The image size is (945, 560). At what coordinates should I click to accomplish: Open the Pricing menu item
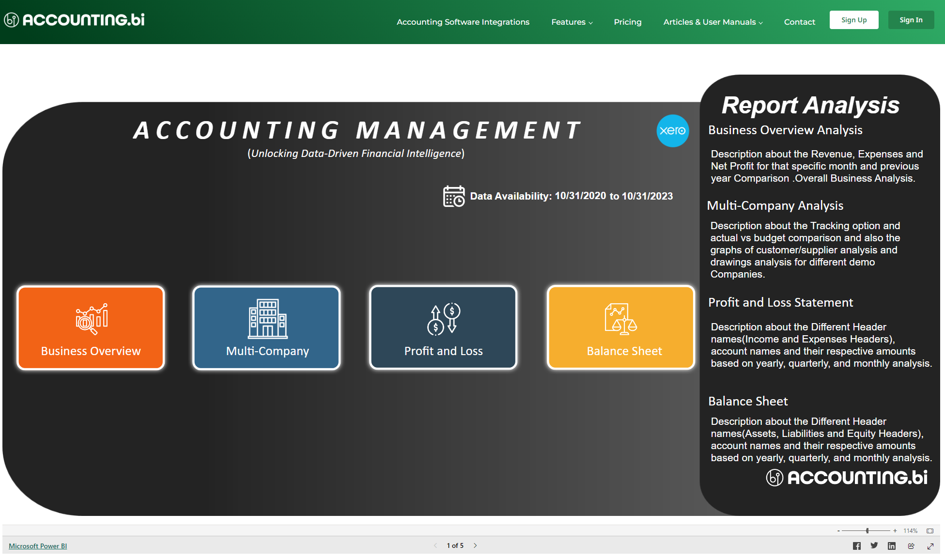(627, 22)
